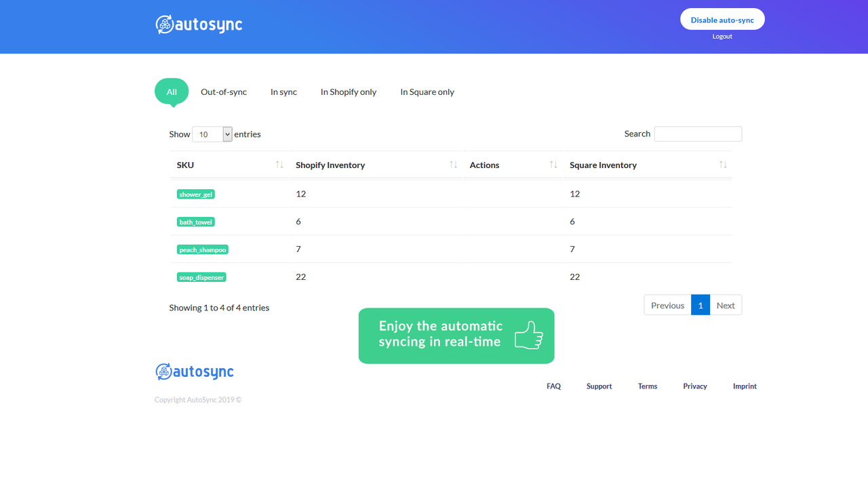Open the Support footer link
Image resolution: width=868 pixels, height=488 pixels.
tap(599, 386)
